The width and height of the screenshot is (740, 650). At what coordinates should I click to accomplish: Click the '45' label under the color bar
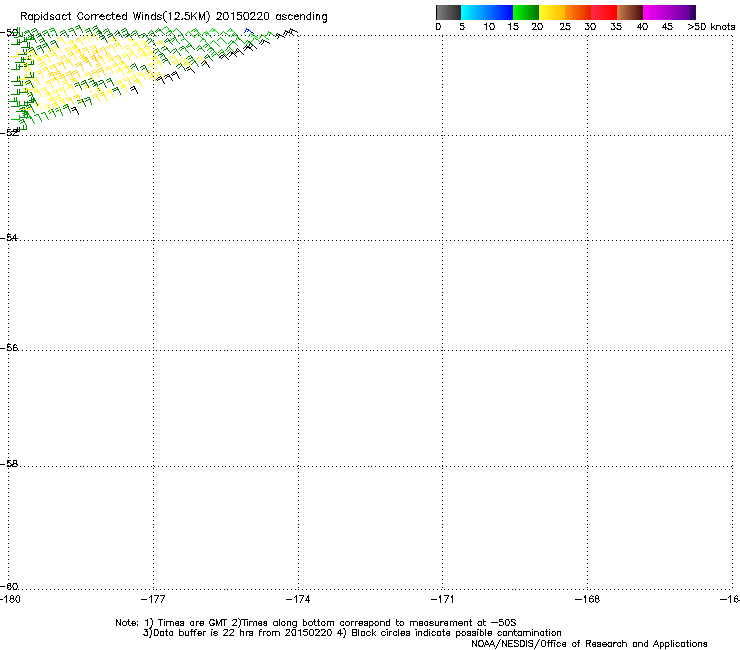tap(667, 27)
